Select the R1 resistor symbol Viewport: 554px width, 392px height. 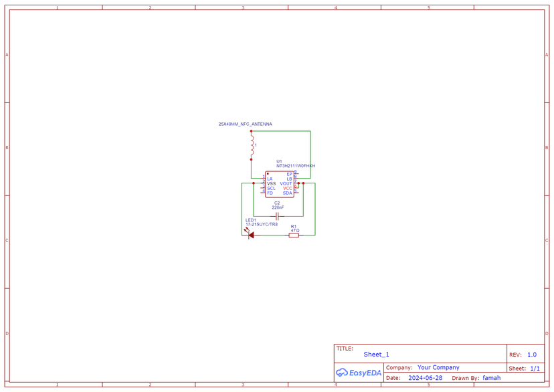click(x=294, y=235)
